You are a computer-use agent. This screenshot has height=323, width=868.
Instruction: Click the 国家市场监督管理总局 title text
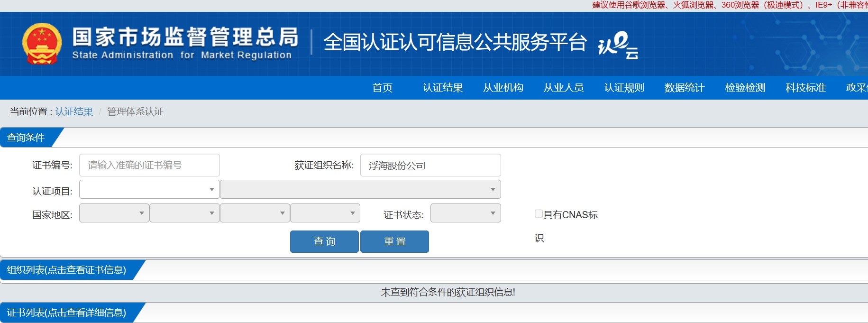tap(185, 37)
